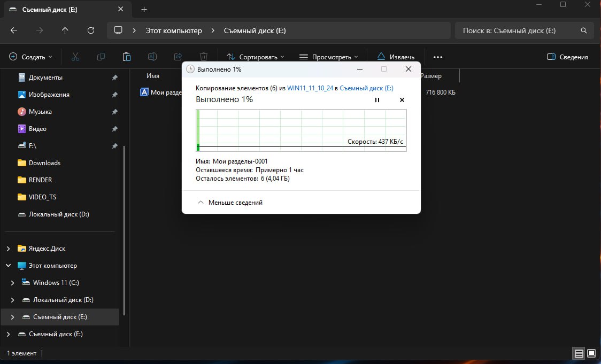Click the Cut scissors icon in toolbar
Image resolution: width=601 pixels, height=364 pixels.
75,57
